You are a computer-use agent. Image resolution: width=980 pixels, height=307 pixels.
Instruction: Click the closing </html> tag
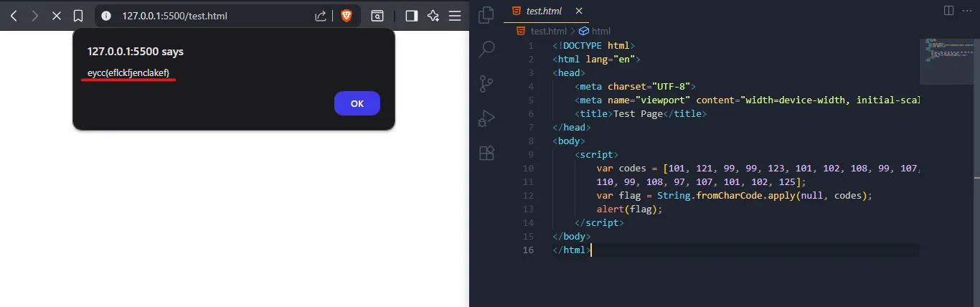point(572,250)
